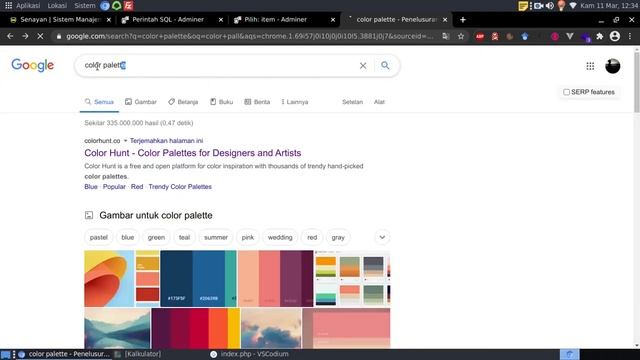Open Color Hunt result title link

[x=193, y=153]
